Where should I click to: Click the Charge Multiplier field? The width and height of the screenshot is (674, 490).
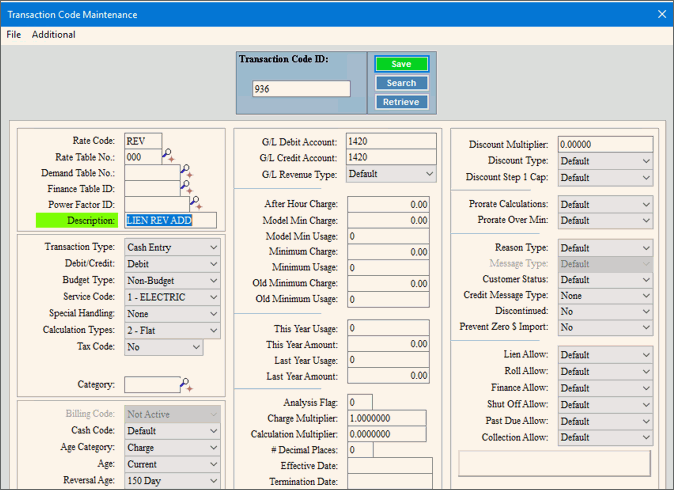pyautogui.click(x=387, y=418)
